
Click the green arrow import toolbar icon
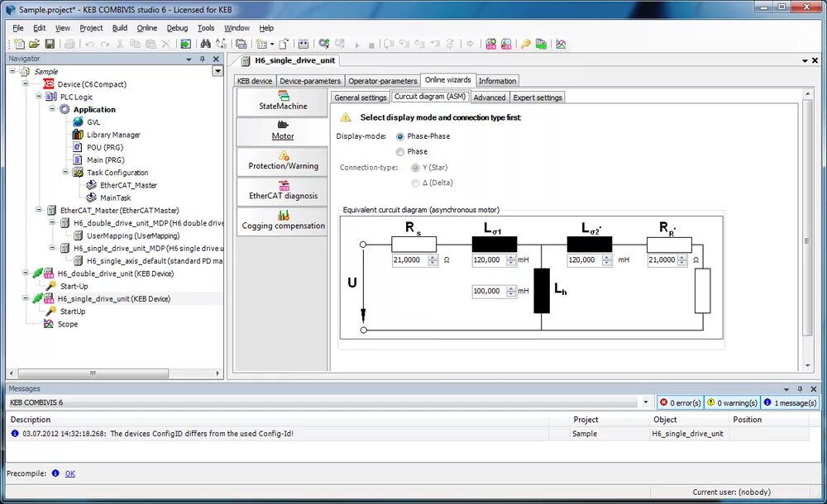click(185, 44)
